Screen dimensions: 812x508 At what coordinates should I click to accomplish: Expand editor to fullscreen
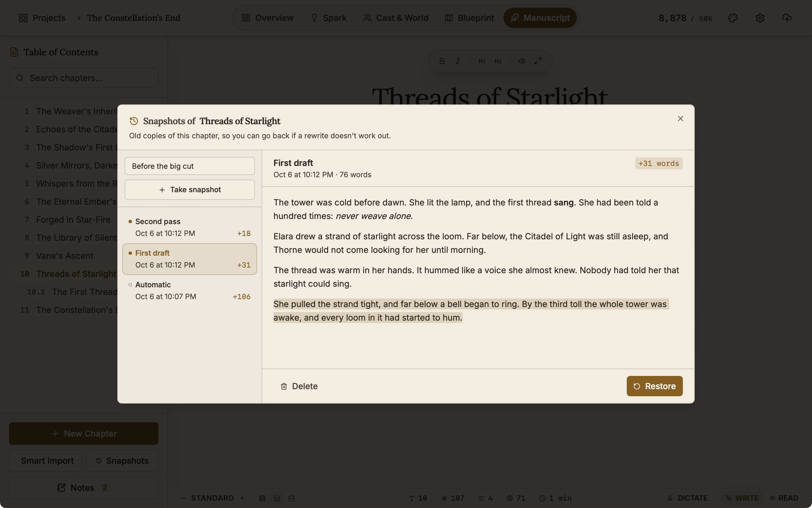point(538,61)
